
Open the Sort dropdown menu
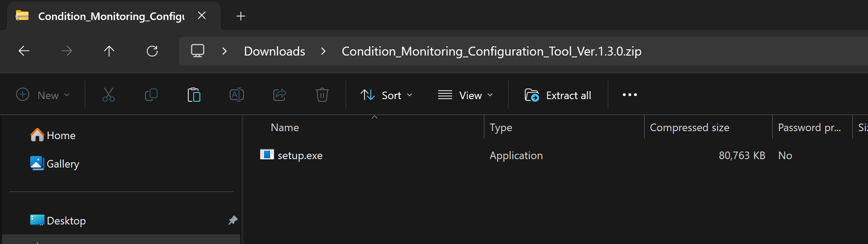tap(386, 95)
